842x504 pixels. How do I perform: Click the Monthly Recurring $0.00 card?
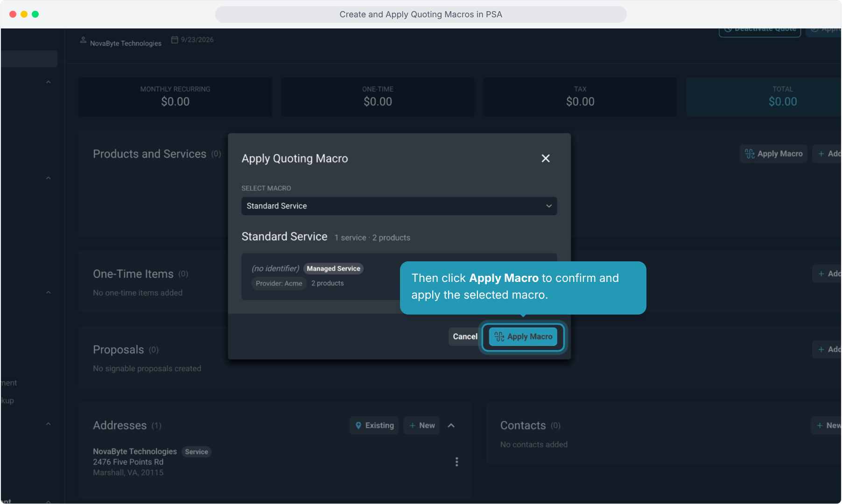(175, 97)
